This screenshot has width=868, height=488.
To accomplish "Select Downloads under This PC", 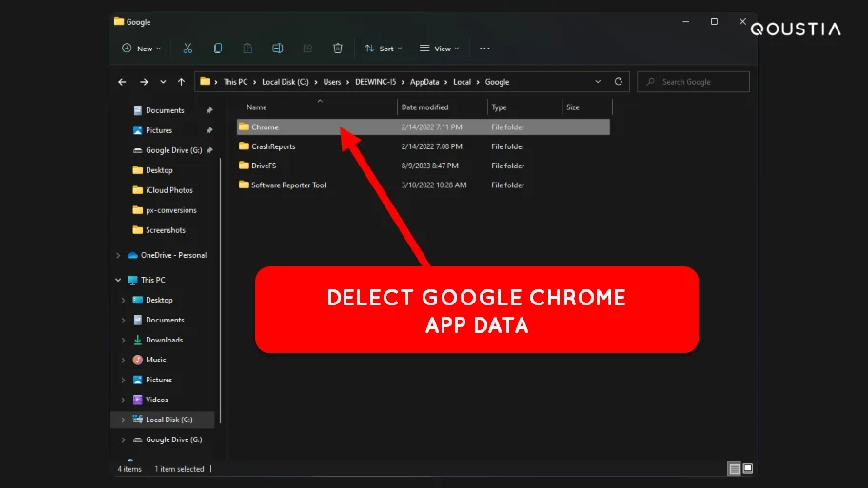I will pos(164,340).
